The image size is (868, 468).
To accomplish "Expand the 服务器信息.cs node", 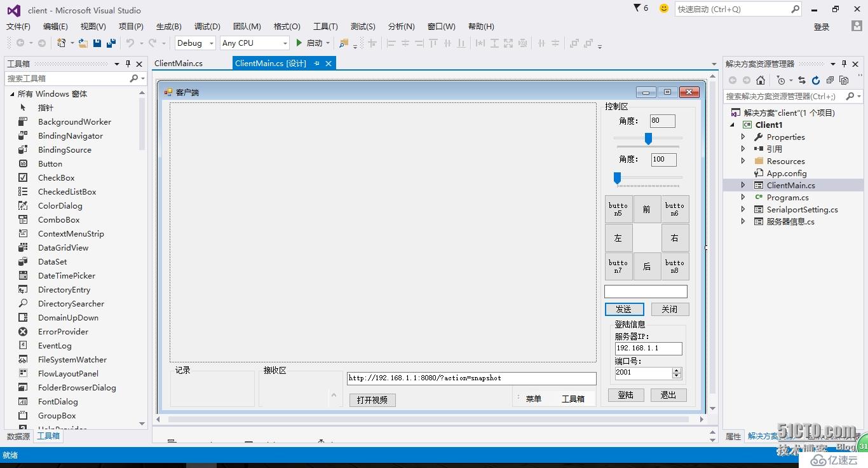I will [x=743, y=221].
